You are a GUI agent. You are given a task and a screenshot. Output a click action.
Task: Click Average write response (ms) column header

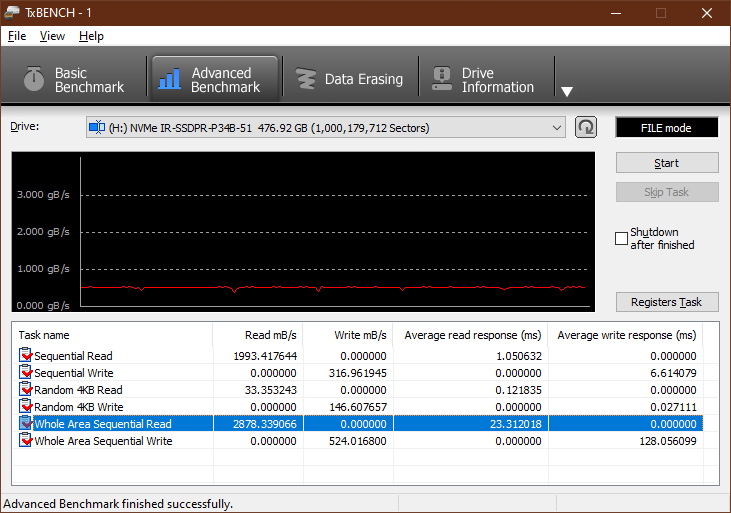tap(626, 335)
